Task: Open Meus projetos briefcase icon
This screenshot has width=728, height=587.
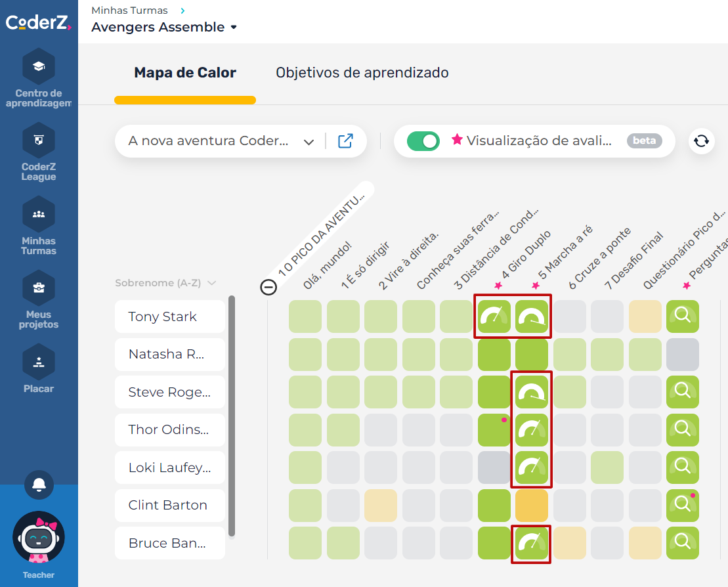Action: [39, 288]
